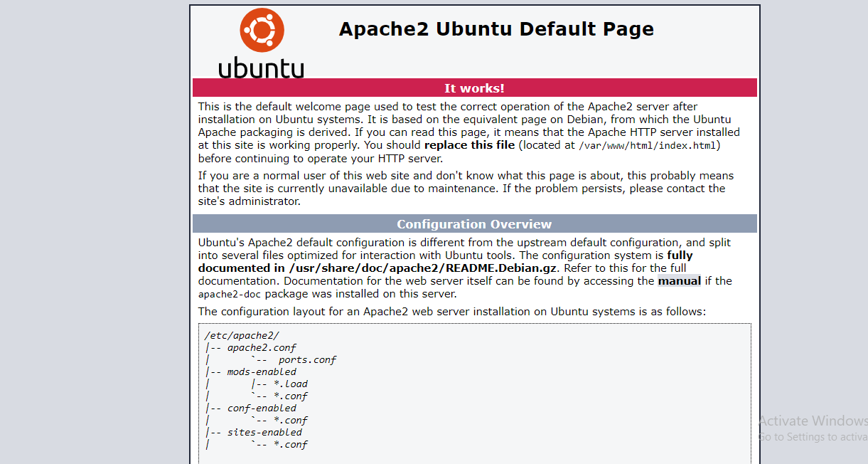Click the Ubuntu logo image
The width and height of the screenshot is (868, 464).
[x=262, y=43]
